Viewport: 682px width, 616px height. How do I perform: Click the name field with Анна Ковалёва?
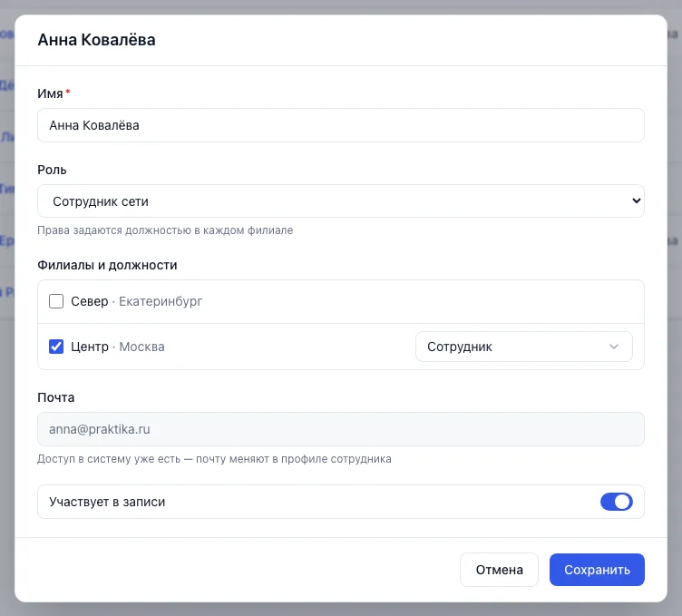341,125
